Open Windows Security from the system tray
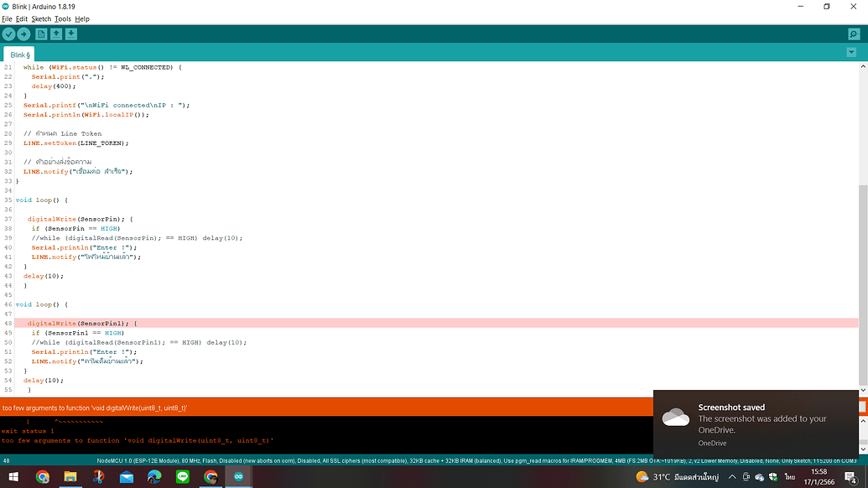The height and width of the screenshot is (488, 868). [x=773, y=477]
